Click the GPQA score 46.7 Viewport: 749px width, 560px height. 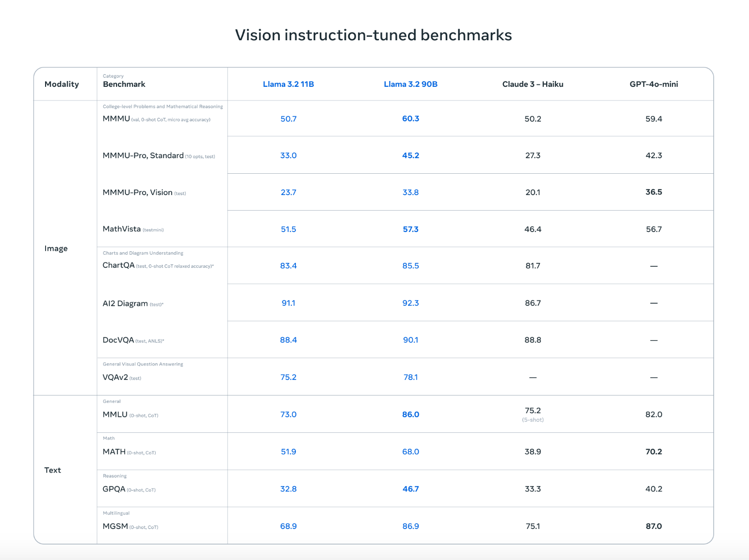(x=410, y=489)
